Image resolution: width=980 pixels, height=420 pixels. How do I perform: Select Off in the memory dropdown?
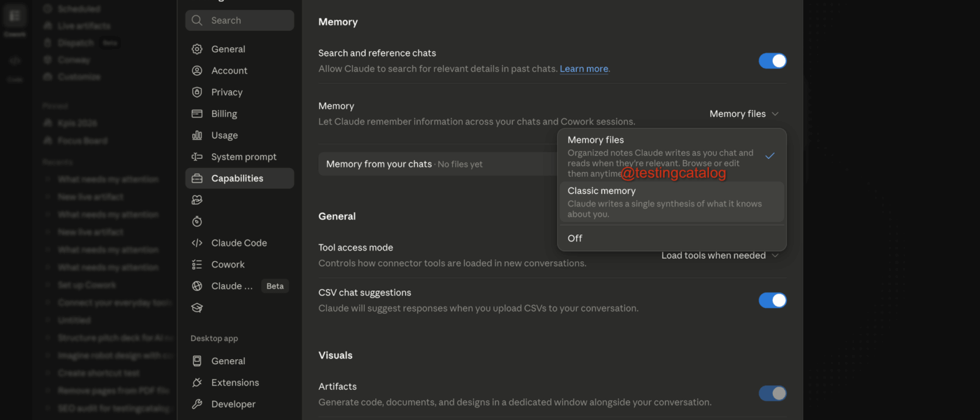click(x=672, y=238)
